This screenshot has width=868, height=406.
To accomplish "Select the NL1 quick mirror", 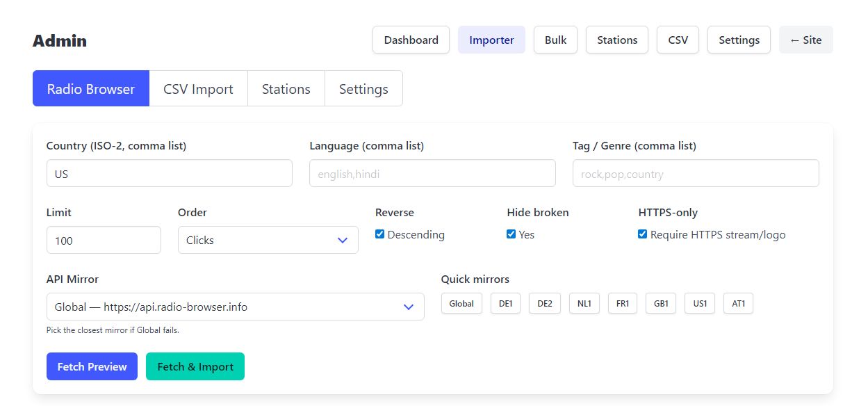I will pos(584,304).
